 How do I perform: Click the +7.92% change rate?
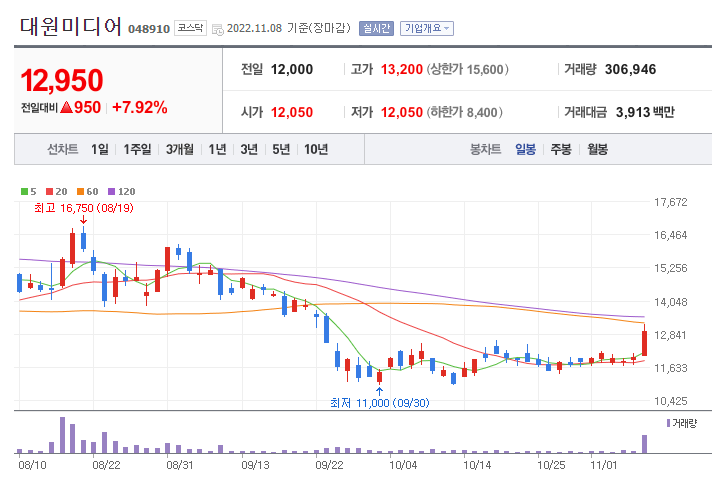click(140, 108)
